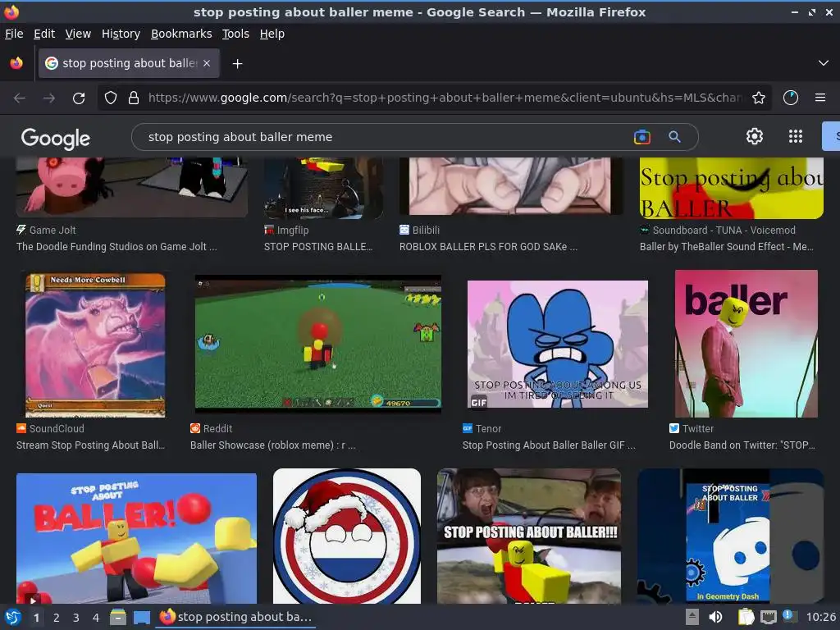
Task: Click the Firefox window taskbar entry
Action: click(x=235, y=617)
